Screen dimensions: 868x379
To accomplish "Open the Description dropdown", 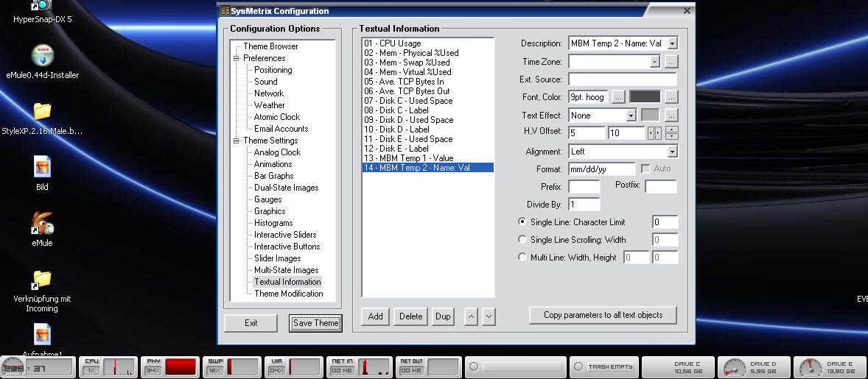I will pyautogui.click(x=672, y=43).
